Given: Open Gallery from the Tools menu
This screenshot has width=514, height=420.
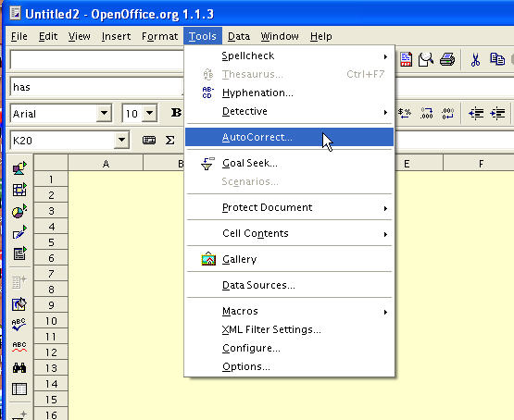Looking at the screenshot, I should [x=290, y=259].
